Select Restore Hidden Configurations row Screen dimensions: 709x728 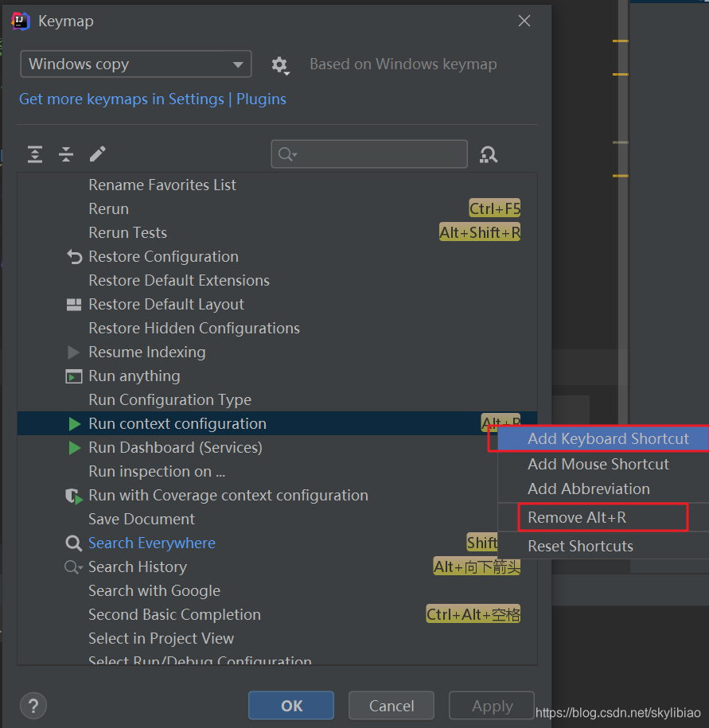[x=277, y=329]
